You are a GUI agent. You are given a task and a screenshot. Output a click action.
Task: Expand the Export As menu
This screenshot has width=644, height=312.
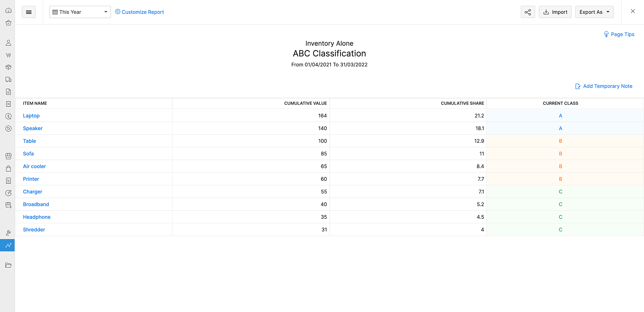pos(594,12)
